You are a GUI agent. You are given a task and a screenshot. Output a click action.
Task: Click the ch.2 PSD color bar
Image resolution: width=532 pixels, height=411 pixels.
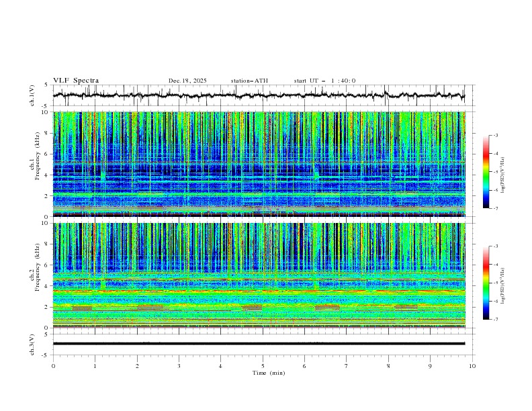coord(486,283)
